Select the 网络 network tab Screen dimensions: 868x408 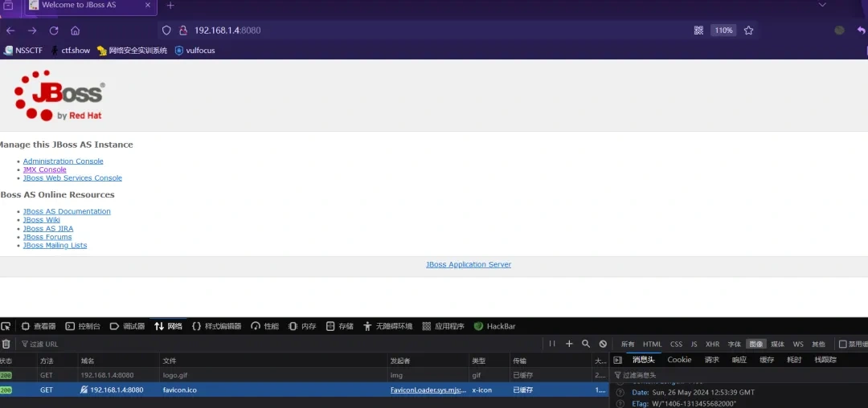169,326
